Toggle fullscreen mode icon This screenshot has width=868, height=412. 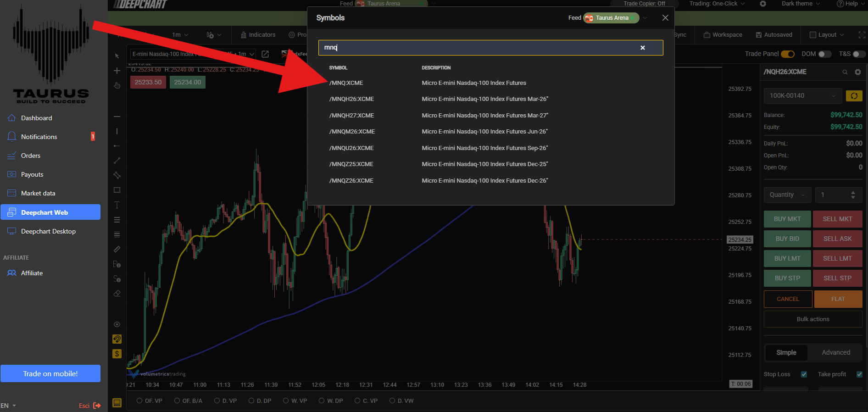[x=862, y=35]
